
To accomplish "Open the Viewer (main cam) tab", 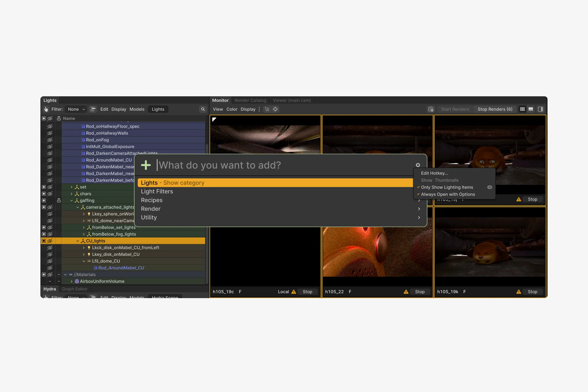I will (x=292, y=100).
